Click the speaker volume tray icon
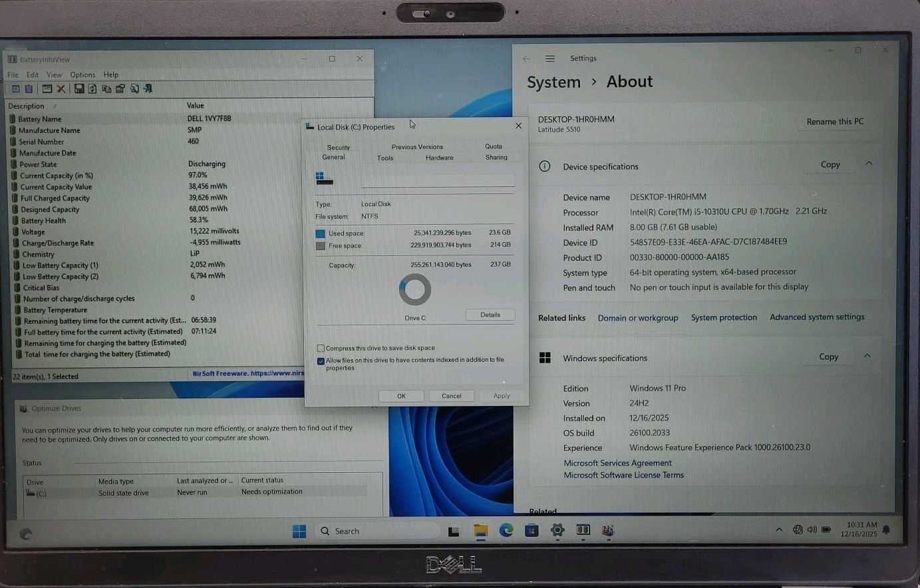920x588 pixels. [812, 529]
